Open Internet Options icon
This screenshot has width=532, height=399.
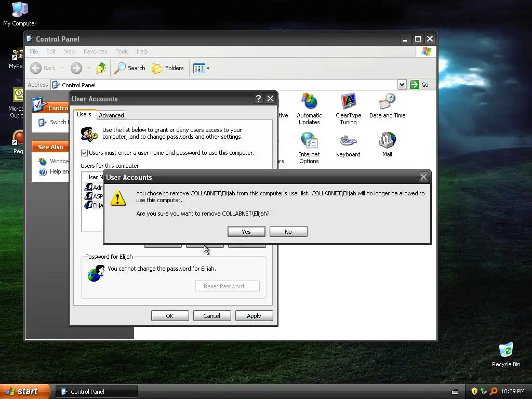click(309, 148)
